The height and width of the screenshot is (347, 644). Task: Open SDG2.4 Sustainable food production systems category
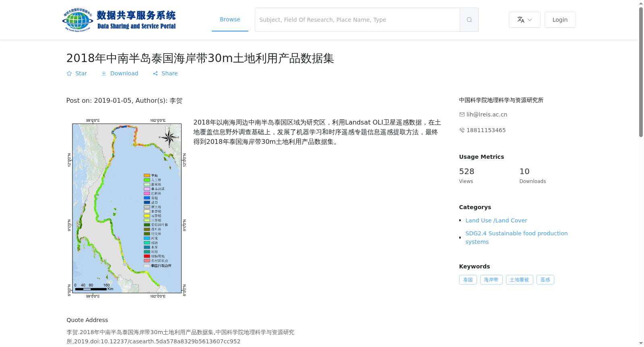(x=516, y=237)
